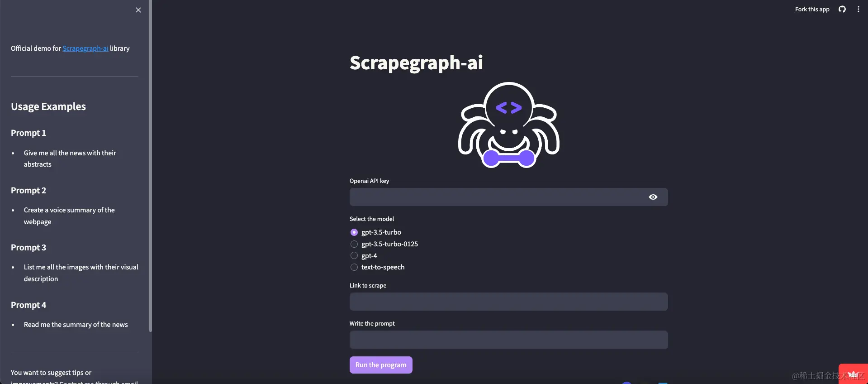Click 'Create a voice summary of the webpage'
The image size is (868, 384).
(69, 216)
